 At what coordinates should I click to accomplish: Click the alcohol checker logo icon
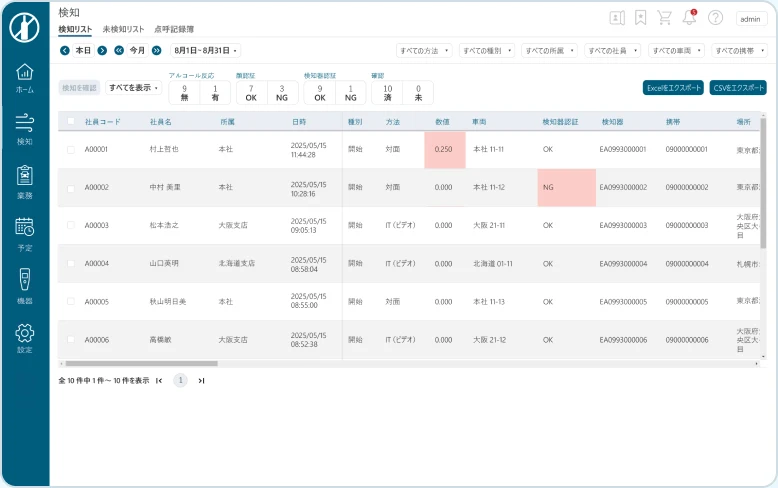24,27
